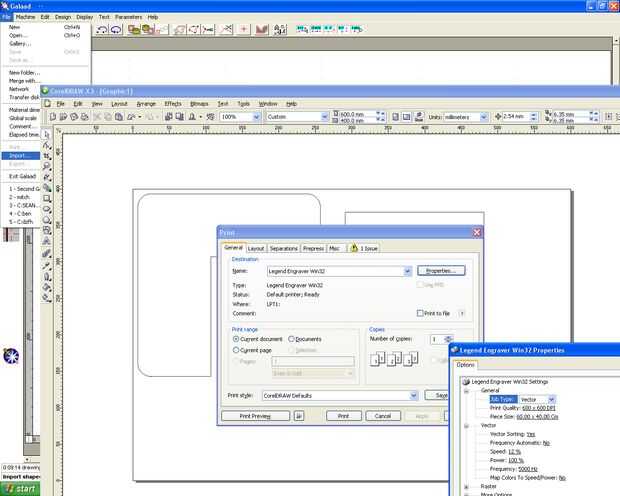Click the Power 100 % value
The width and height of the screenshot is (620, 496).
tap(516, 460)
